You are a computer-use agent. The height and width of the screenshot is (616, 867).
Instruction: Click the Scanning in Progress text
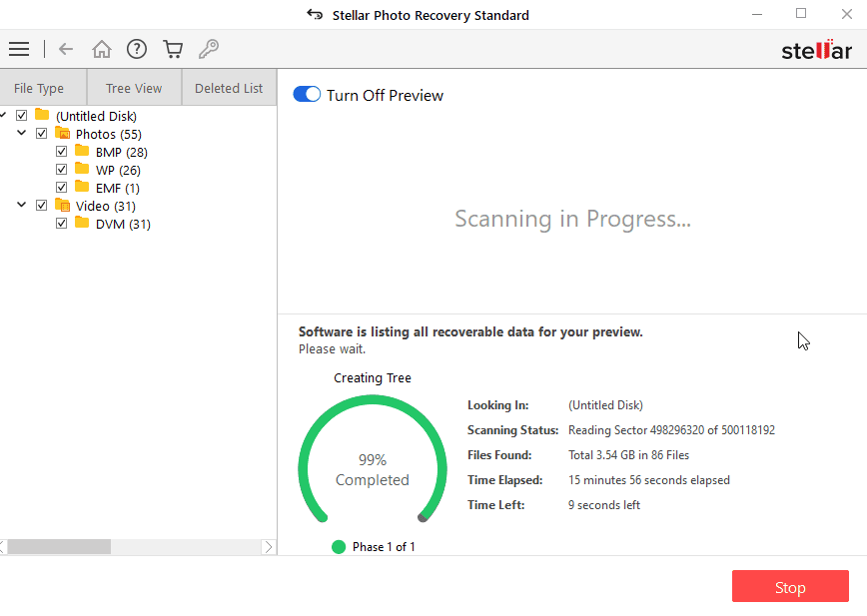coord(573,219)
